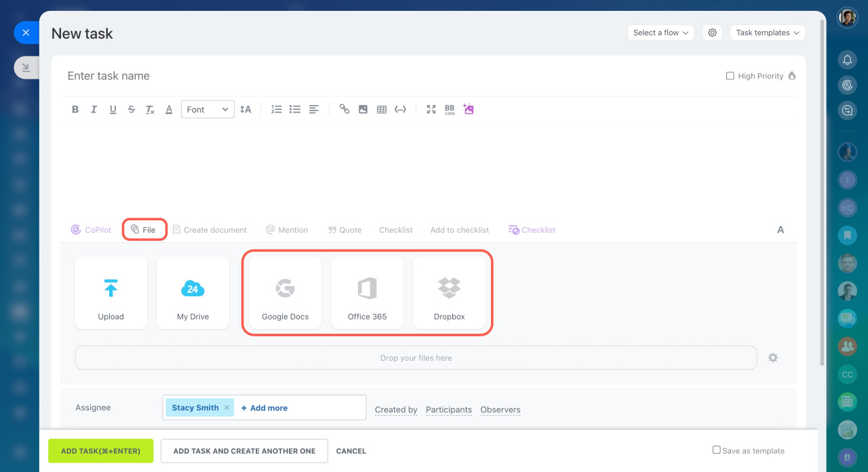Open the Font dropdown
The width and height of the screenshot is (868, 472).
click(x=208, y=109)
